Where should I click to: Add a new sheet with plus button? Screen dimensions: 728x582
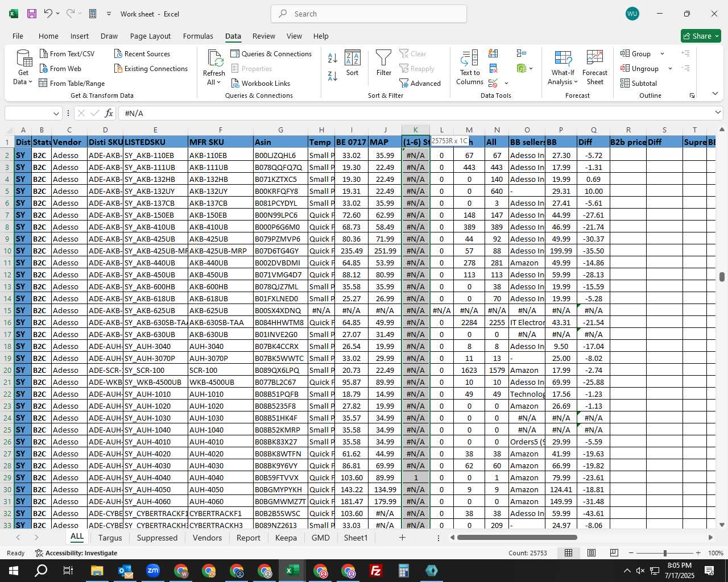click(402, 537)
